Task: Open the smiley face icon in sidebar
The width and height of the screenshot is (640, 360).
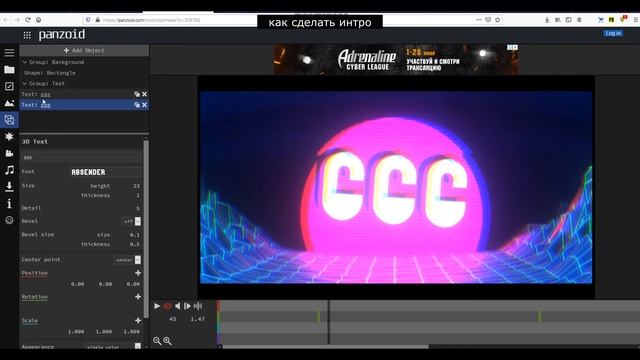Action: coord(9,220)
